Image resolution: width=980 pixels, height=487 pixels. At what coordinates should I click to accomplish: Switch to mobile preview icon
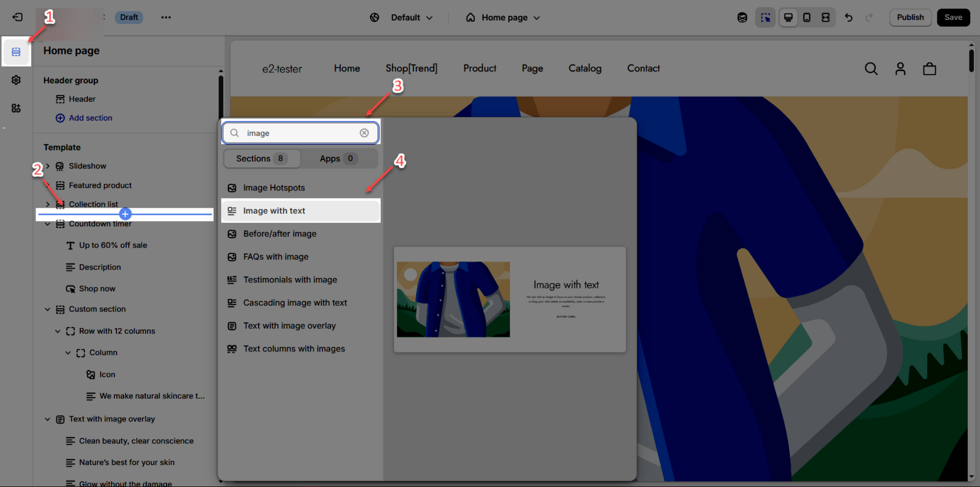pos(807,17)
